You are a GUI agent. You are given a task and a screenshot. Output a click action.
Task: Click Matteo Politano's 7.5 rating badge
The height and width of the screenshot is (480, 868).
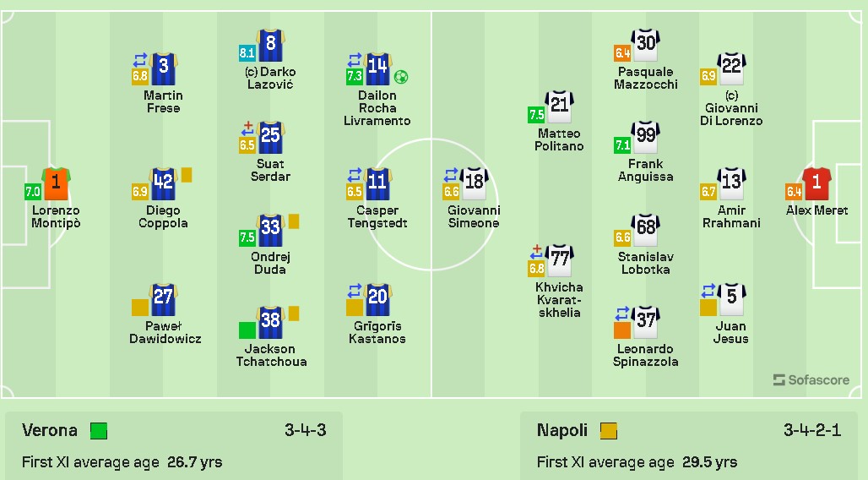[536, 114]
